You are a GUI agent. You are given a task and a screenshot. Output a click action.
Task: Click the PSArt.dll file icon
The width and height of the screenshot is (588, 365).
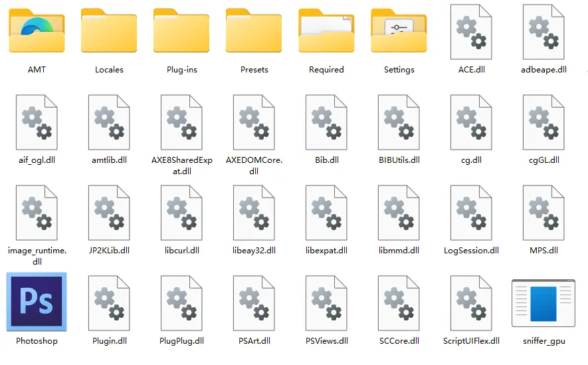click(254, 303)
